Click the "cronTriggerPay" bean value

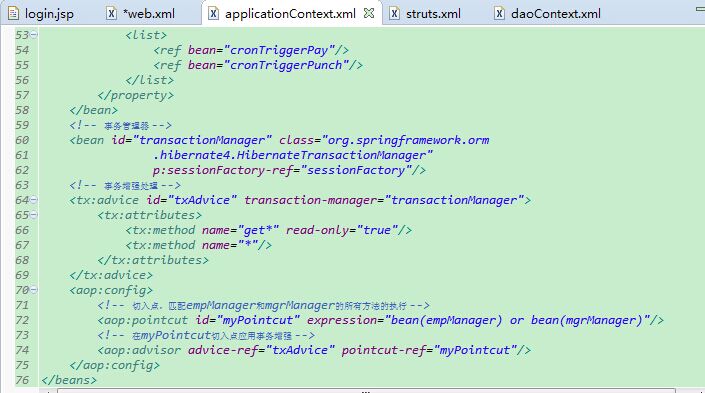[x=279, y=50]
